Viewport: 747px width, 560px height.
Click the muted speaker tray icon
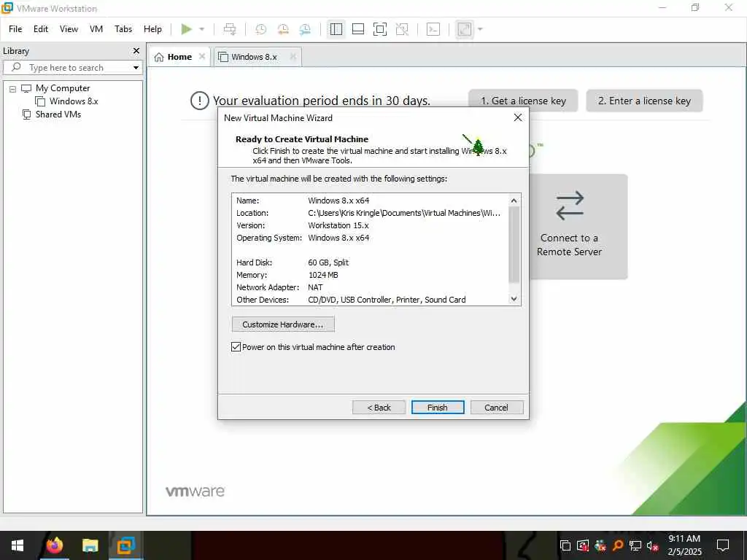[653, 545]
